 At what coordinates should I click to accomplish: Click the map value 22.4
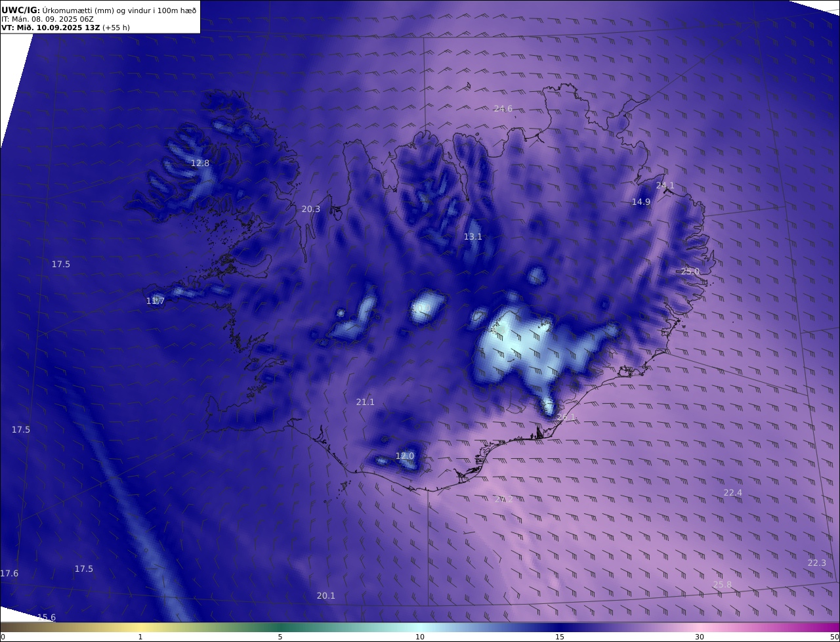(x=732, y=493)
